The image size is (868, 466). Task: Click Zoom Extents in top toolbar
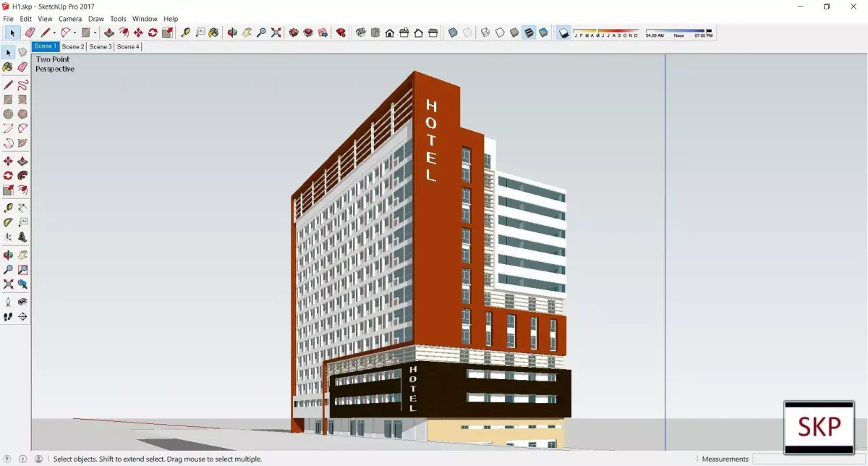(276, 33)
